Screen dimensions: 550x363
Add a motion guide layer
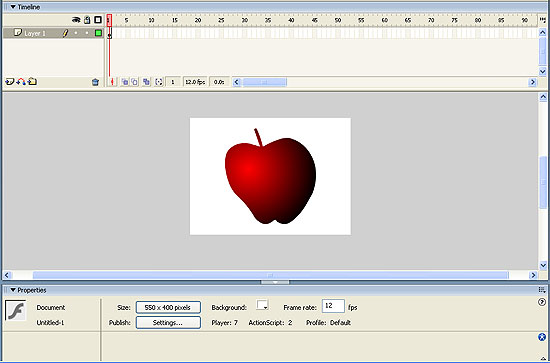pos(21,82)
